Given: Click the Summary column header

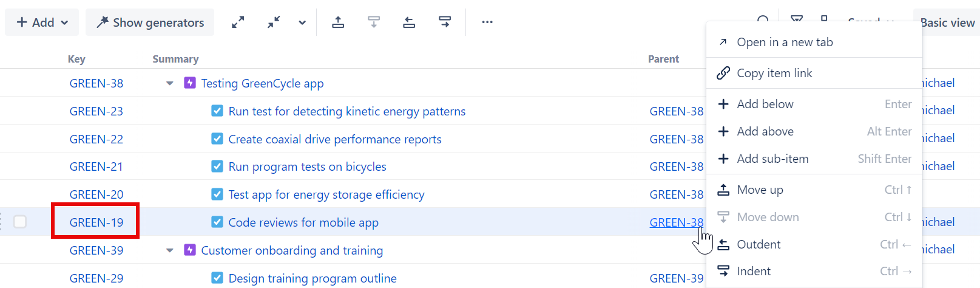Looking at the screenshot, I should 175,59.
